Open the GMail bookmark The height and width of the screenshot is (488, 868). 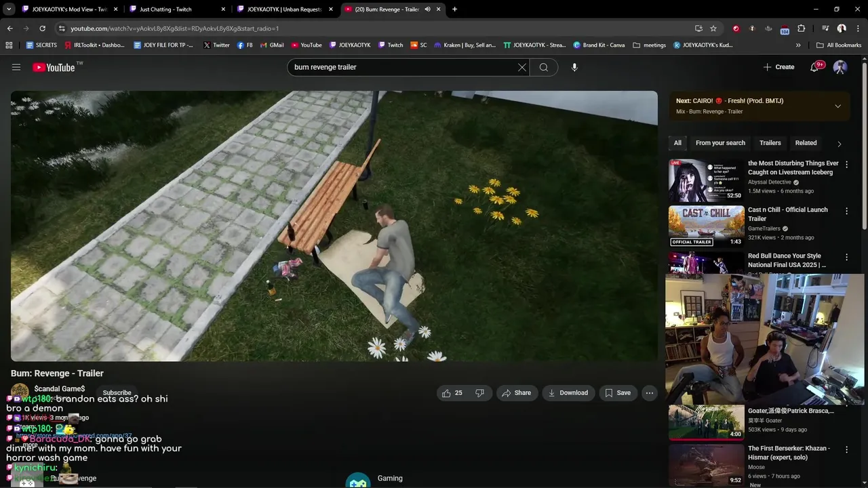[272, 45]
